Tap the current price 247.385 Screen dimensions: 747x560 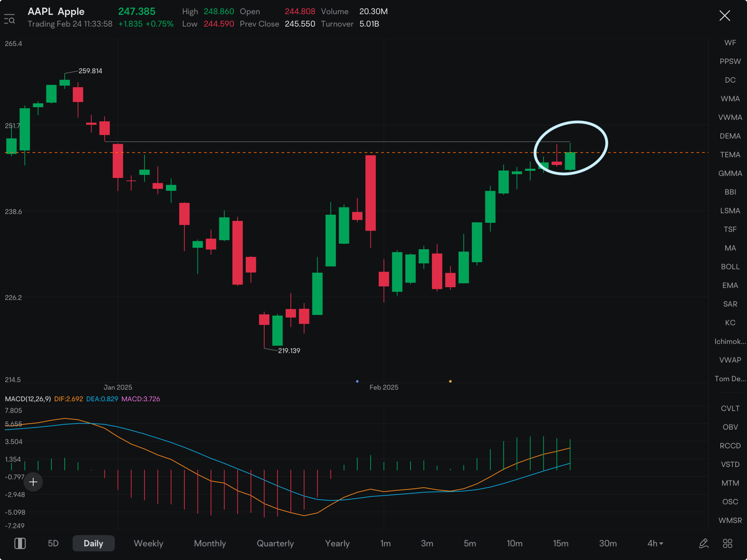(x=137, y=11)
